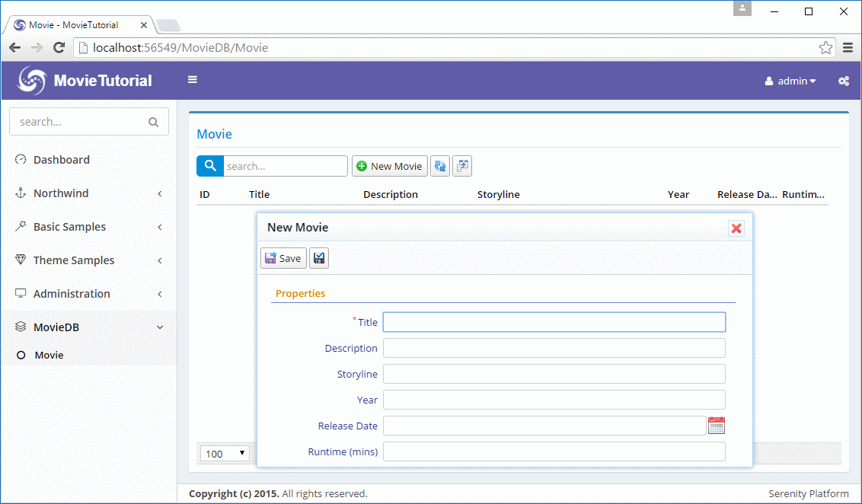This screenshot has width=862, height=504.
Task: Click the refresh icon beside New Movie
Action: pos(439,166)
